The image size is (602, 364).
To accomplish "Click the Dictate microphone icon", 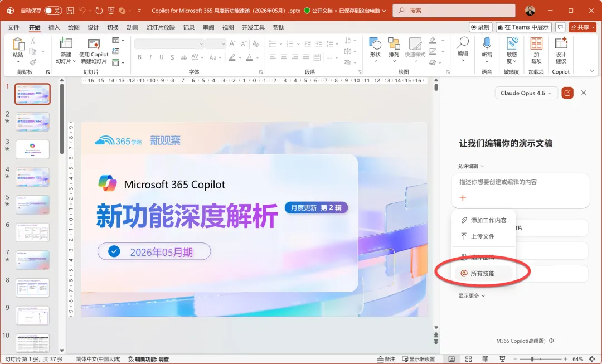I will click(487, 43).
